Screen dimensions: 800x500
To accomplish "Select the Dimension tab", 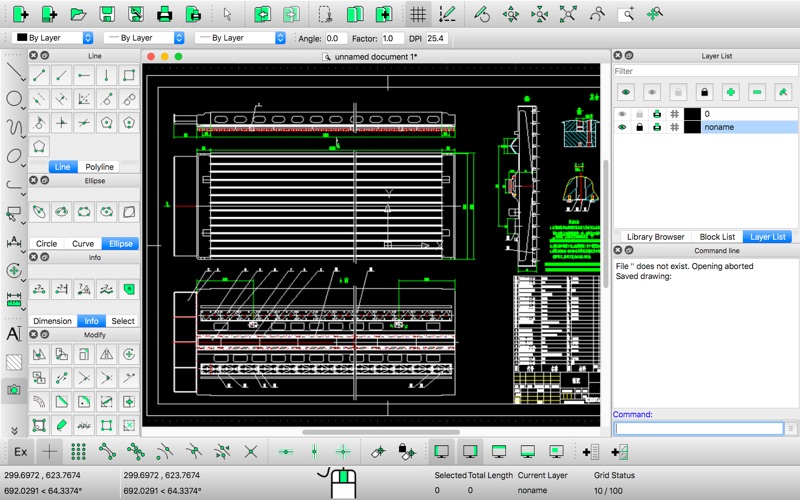I will coord(52,321).
